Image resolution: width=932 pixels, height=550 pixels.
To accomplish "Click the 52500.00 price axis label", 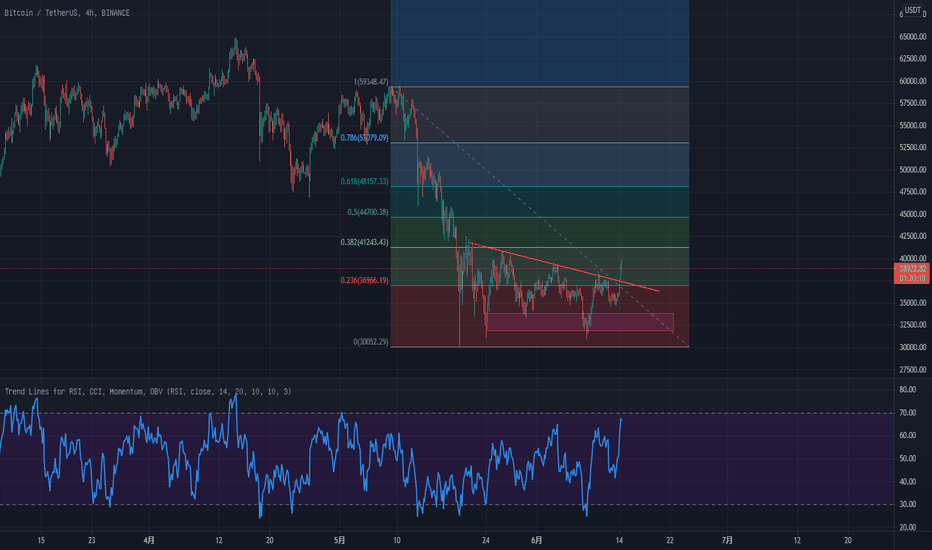I will tap(912, 147).
